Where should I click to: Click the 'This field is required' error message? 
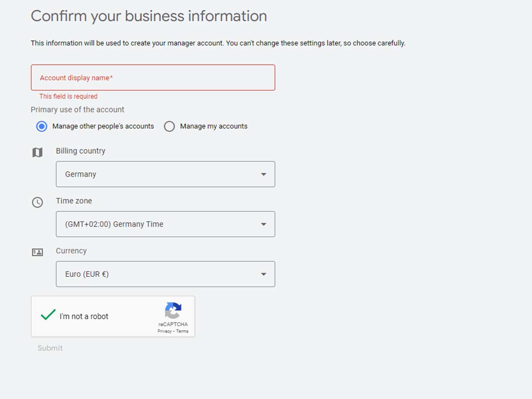click(68, 96)
